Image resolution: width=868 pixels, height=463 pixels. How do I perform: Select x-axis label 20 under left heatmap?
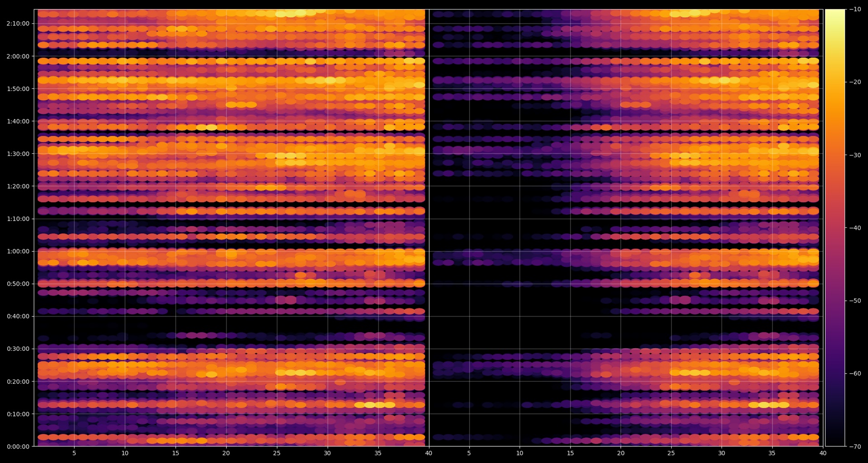[x=226, y=453]
